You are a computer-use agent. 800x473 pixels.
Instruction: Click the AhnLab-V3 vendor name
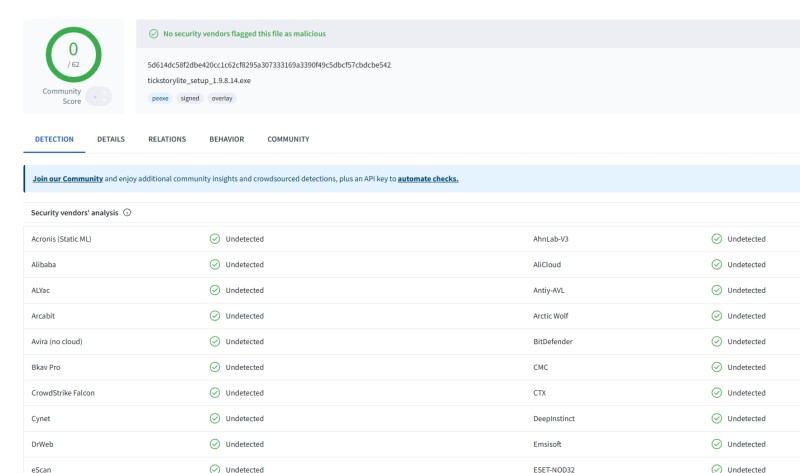point(551,239)
